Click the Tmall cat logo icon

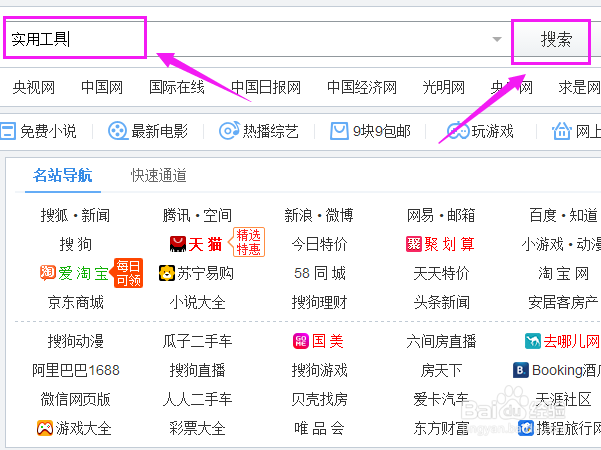tap(178, 244)
